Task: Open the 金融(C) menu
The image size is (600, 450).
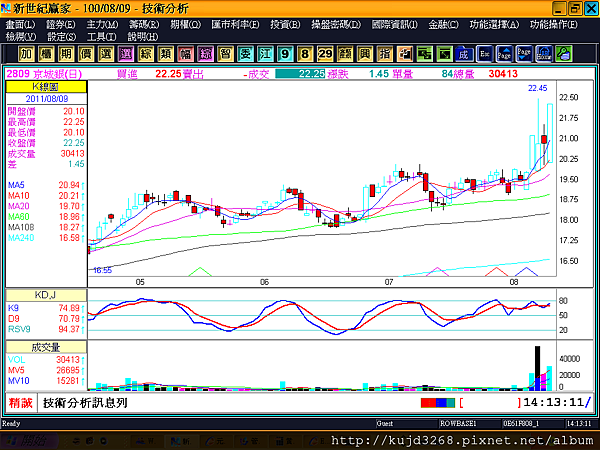Action: tap(443, 25)
